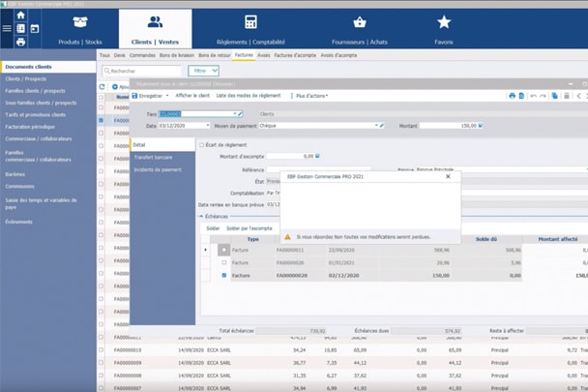
Task: Uncheck the FA00000026 invoice checkbox
Action: 224,275
